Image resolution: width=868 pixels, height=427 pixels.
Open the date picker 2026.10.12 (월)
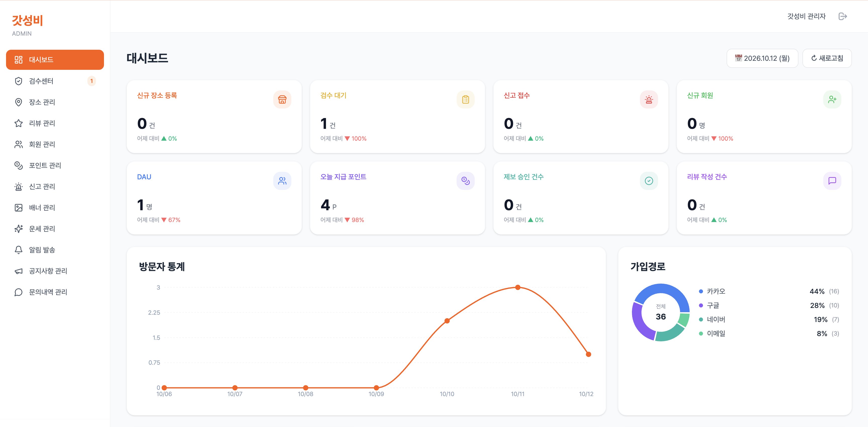(762, 58)
